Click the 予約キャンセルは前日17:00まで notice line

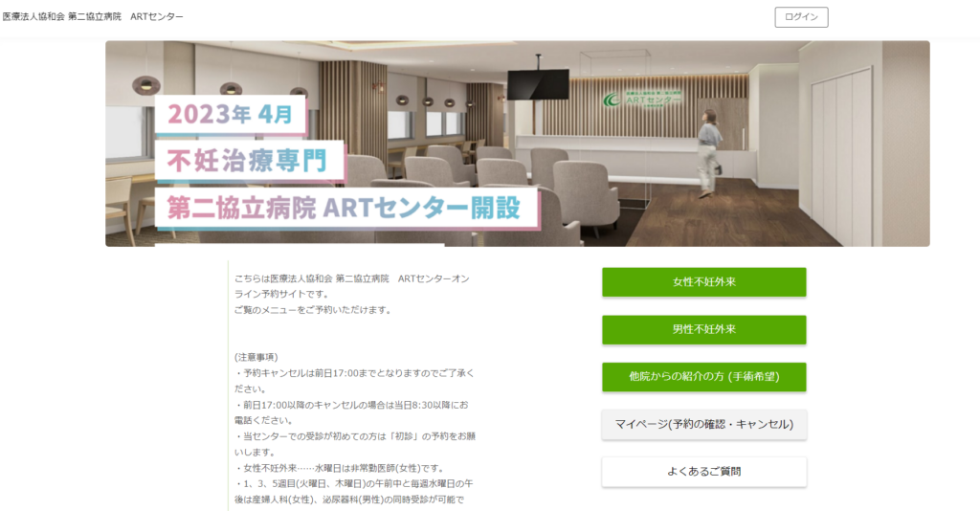[354, 381]
